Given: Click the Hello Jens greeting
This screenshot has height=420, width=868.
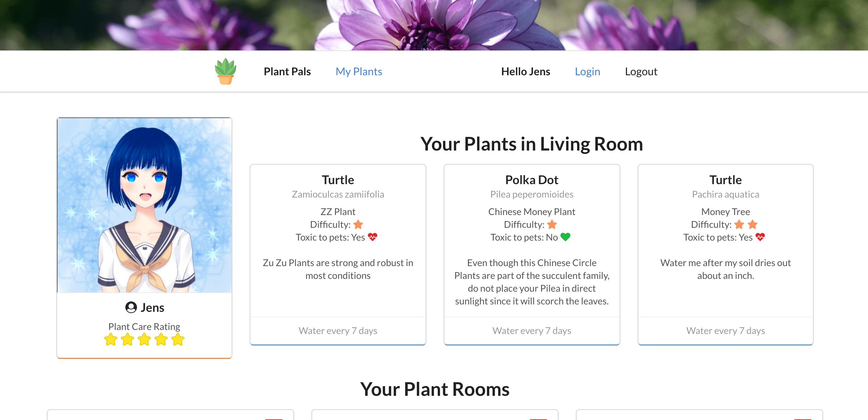Looking at the screenshot, I should [525, 72].
